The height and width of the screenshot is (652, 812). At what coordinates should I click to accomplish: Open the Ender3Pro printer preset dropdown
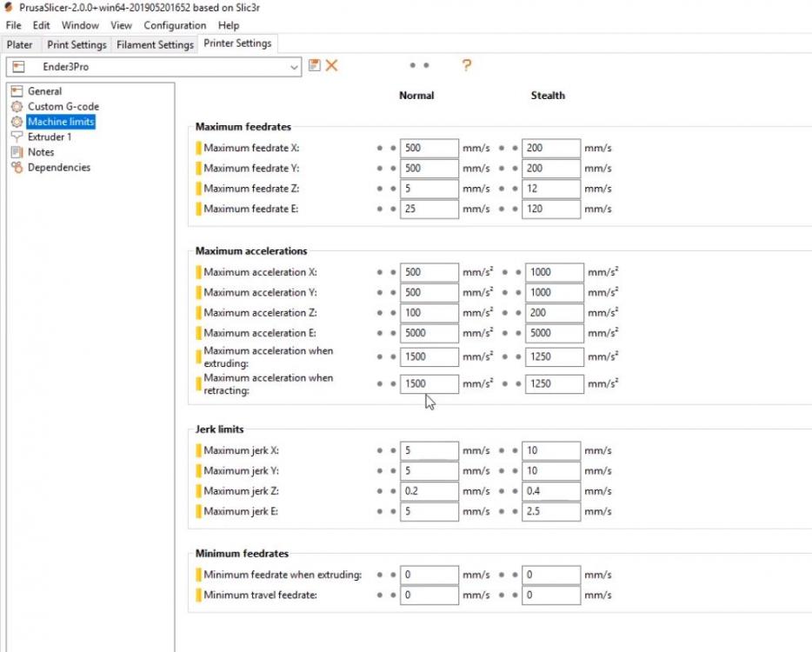click(x=154, y=67)
